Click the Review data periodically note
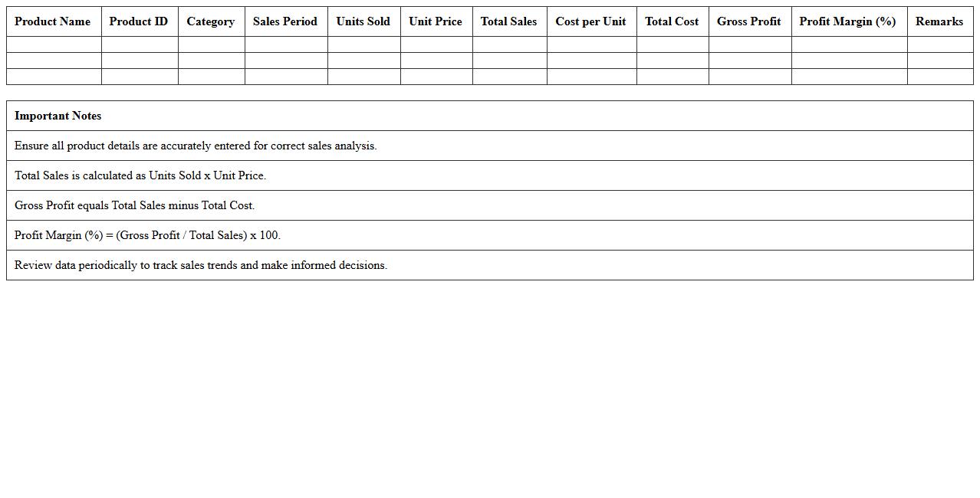 [201, 265]
